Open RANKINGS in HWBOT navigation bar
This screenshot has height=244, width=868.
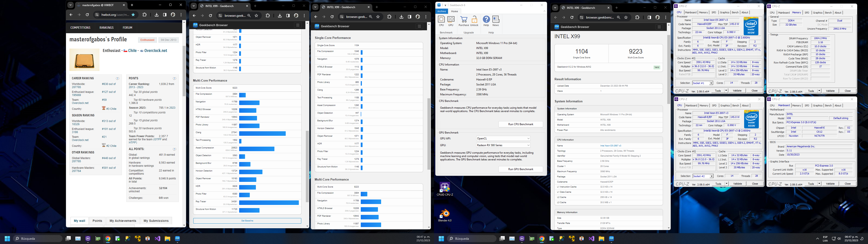pos(106,28)
